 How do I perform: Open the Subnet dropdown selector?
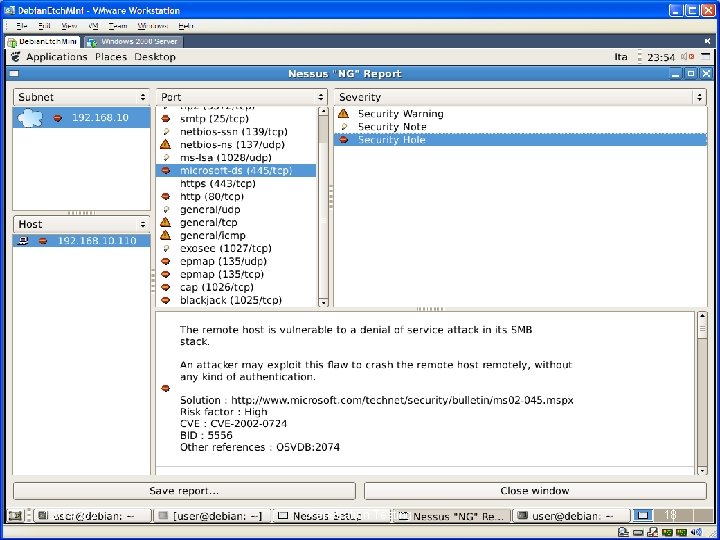pos(81,97)
